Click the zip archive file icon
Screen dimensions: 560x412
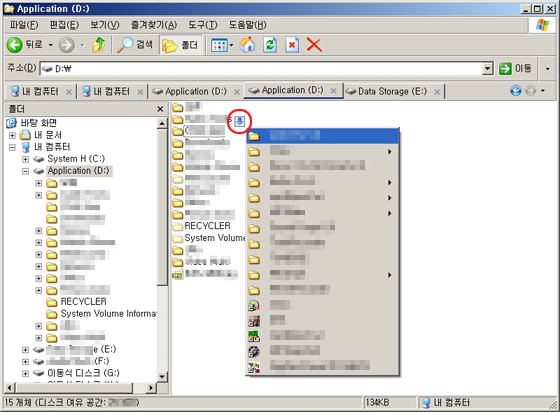pos(178,274)
